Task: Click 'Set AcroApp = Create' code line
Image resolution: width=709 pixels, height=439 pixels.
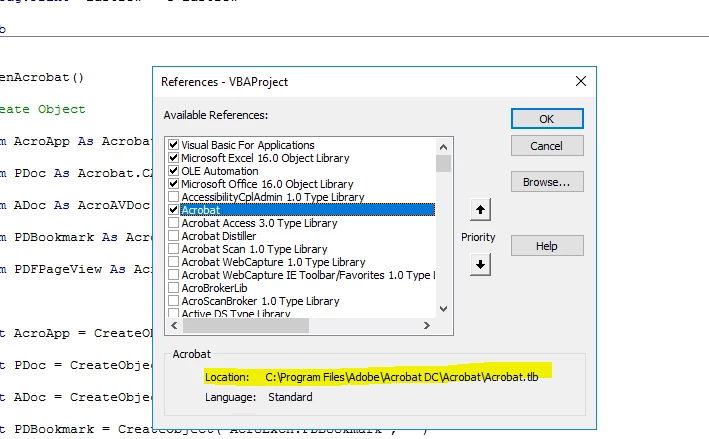Action: click(x=76, y=333)
